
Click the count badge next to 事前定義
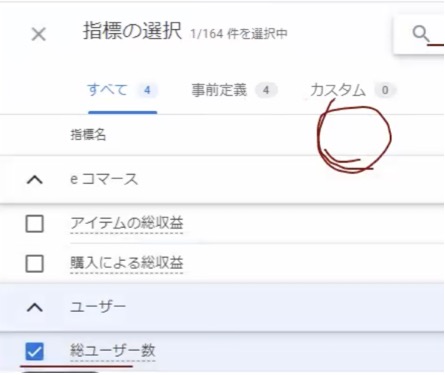coord(266,90)
